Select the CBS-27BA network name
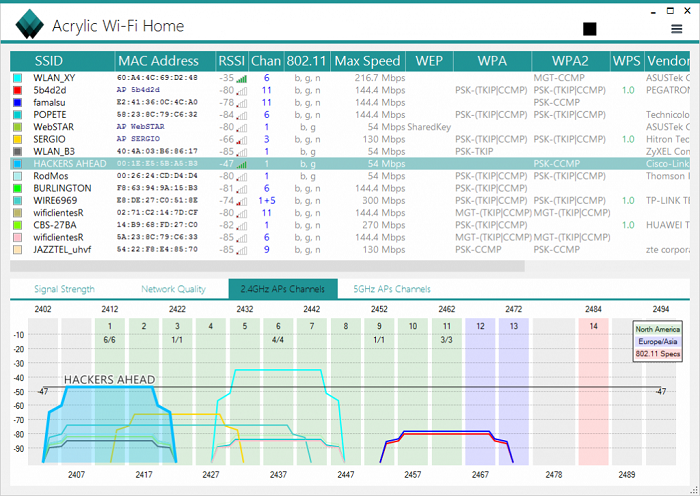700x496 pixels. (x=54, y=225)
